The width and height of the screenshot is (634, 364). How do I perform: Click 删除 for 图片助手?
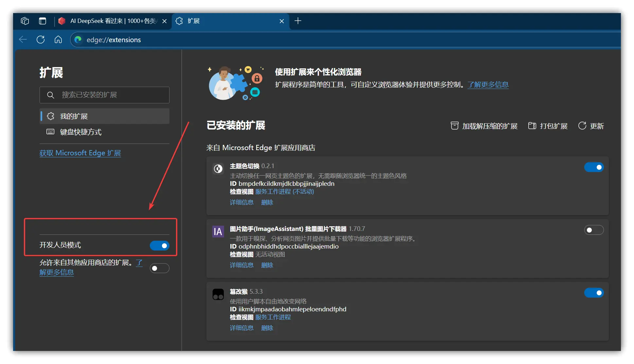coord(267,265)
